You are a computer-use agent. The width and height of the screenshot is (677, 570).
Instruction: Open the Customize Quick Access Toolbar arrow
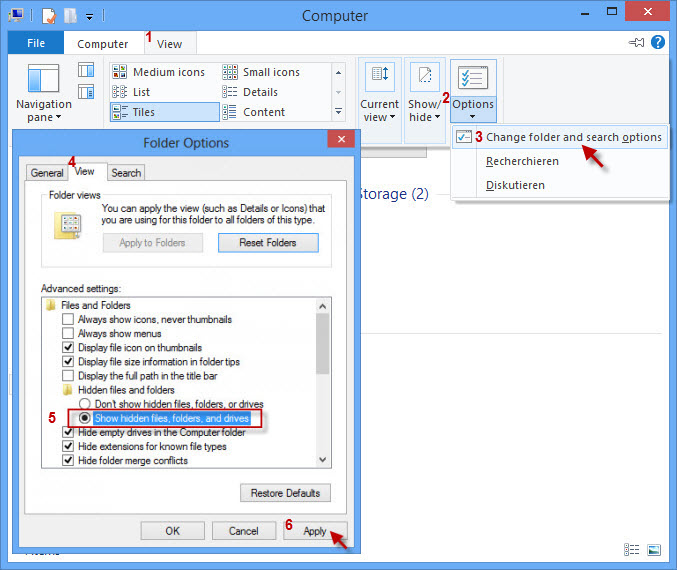(89, 17)
